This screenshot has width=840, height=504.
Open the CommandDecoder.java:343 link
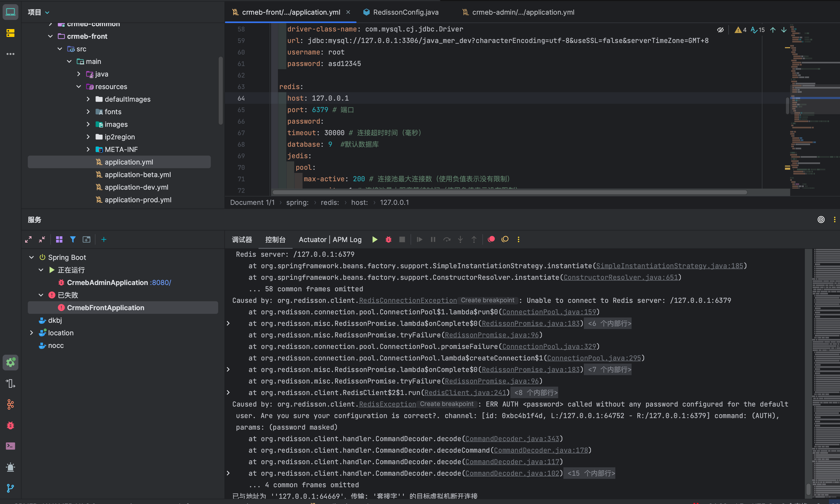pos(512,439)
